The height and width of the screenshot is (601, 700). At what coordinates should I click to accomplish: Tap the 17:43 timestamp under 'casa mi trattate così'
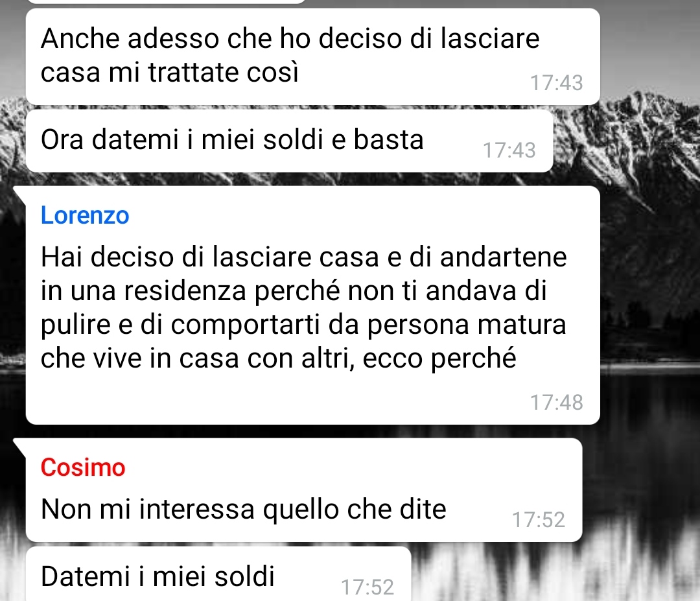pos(556,82)
